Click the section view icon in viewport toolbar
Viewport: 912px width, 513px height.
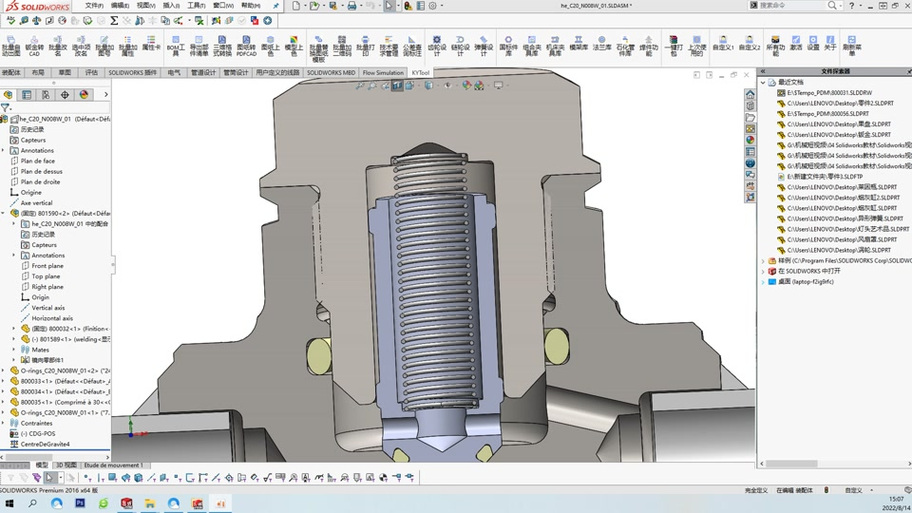(397, 86)
